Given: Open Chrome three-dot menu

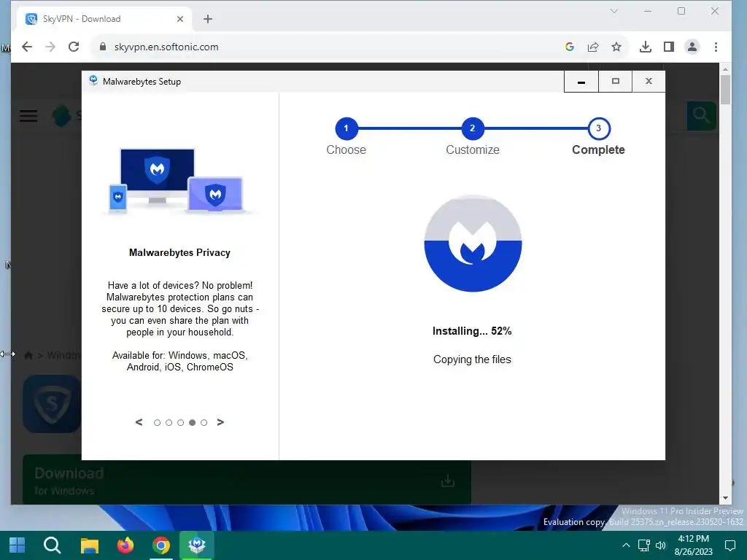Looking at the screenshot, I should click(716, 47).
